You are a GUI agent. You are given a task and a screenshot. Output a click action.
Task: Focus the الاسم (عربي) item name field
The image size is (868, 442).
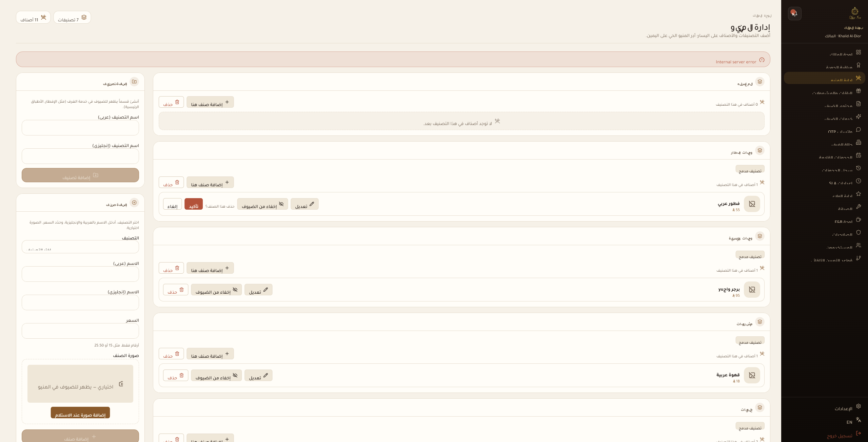[x=80, y=274]
